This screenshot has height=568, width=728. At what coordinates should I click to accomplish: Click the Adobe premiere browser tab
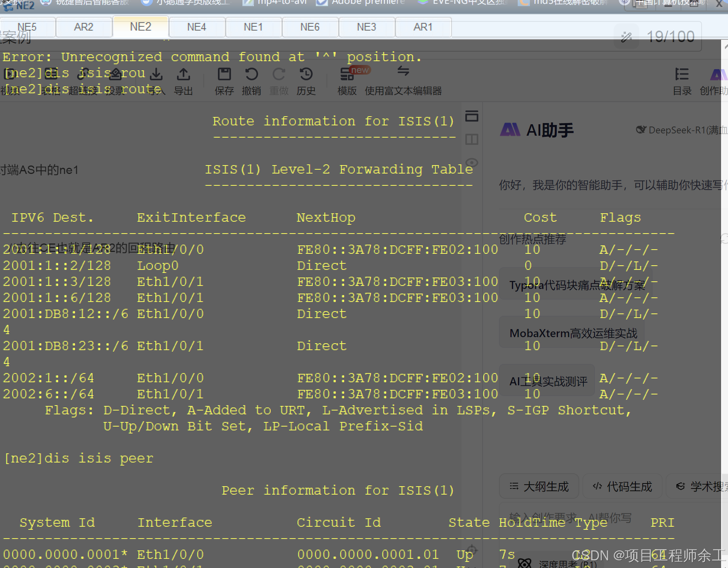tap(361, 3)
